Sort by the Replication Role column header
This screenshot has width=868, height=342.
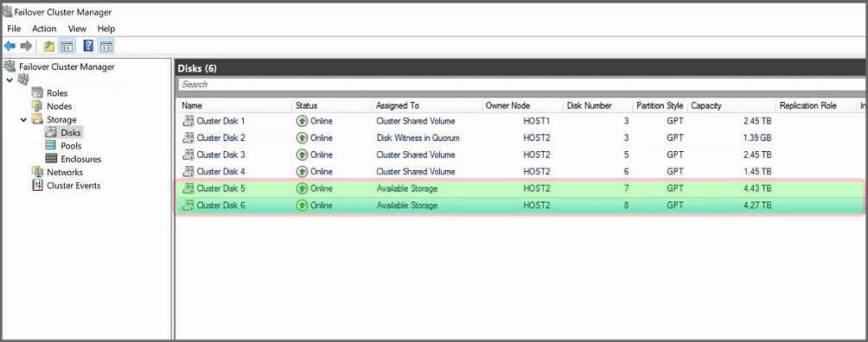click(x=808, y=105)
